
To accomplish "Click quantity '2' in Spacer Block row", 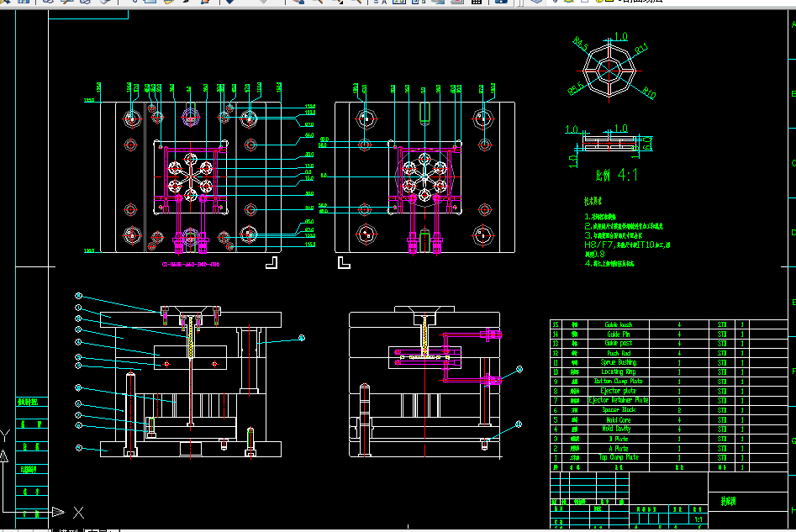I will [x=678, y=410].
